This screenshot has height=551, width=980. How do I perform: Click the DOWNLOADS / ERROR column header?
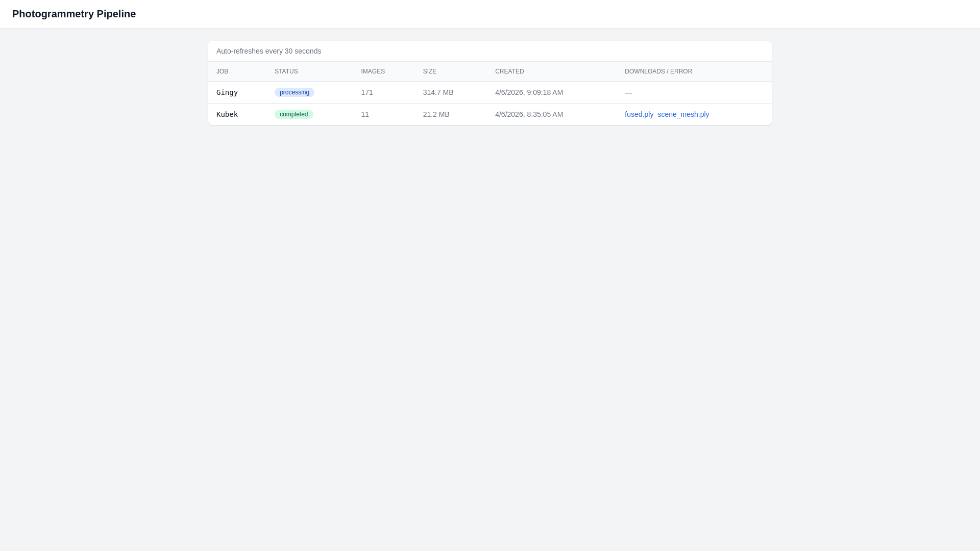click(658, 71)
